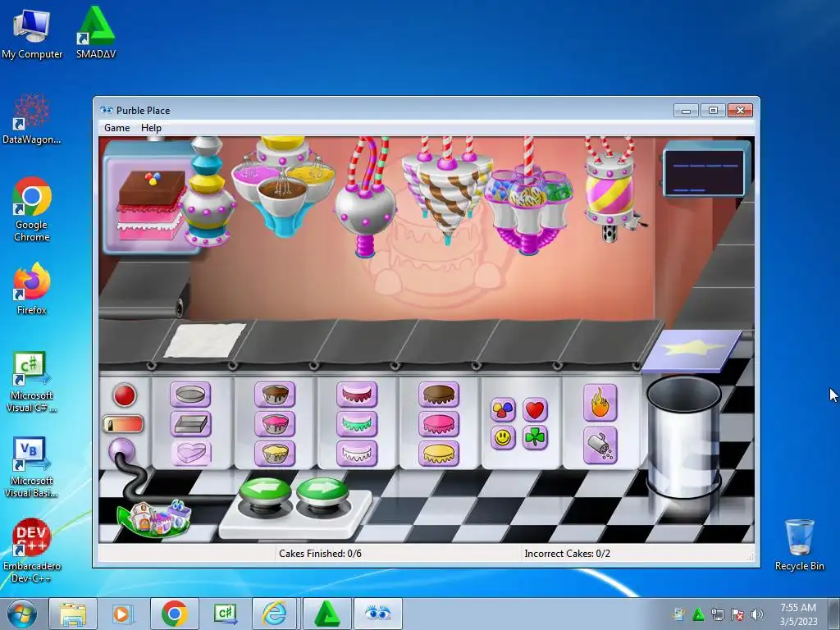840x630 pixels.
Task: Open Chrome from the taskbar
Action: coord(175,614)
